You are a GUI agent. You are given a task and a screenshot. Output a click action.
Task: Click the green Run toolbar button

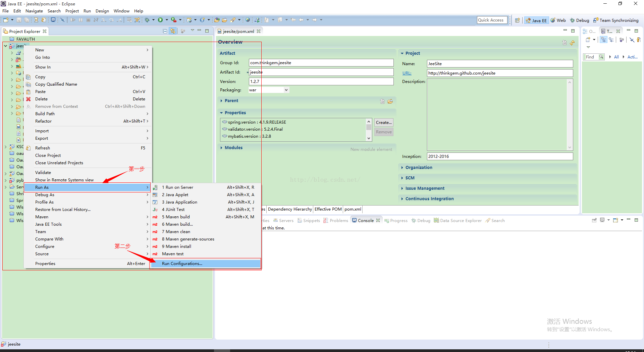160,20
